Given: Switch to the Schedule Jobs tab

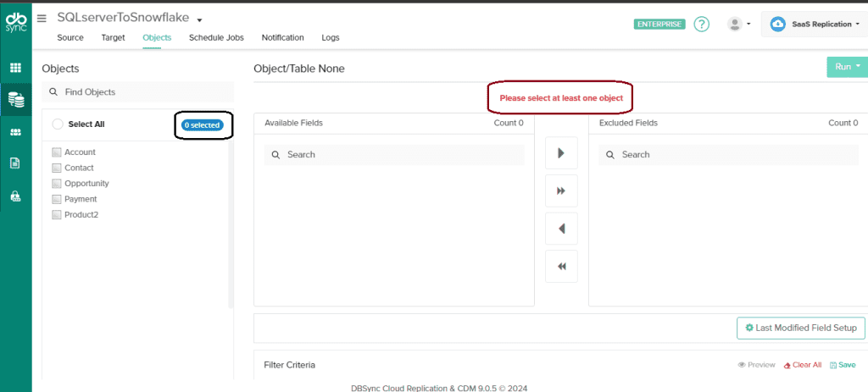Looking at the screenshot, I should tap(216, 38).
